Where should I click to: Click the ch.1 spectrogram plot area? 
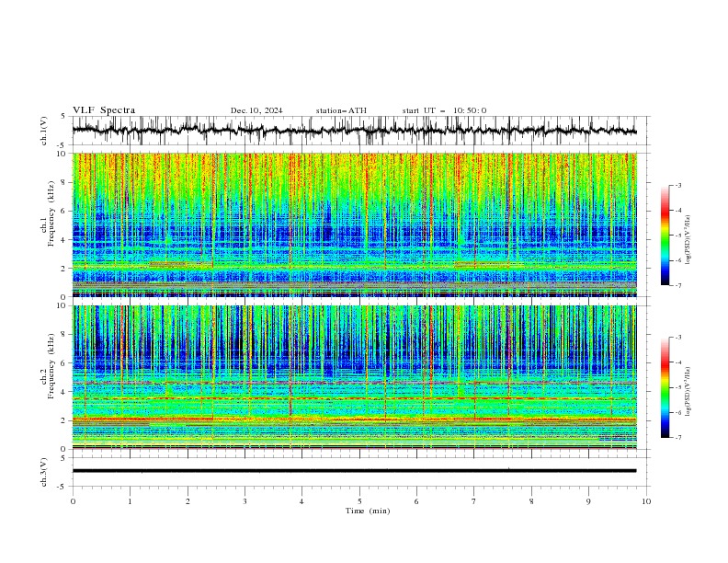point(355,224)
